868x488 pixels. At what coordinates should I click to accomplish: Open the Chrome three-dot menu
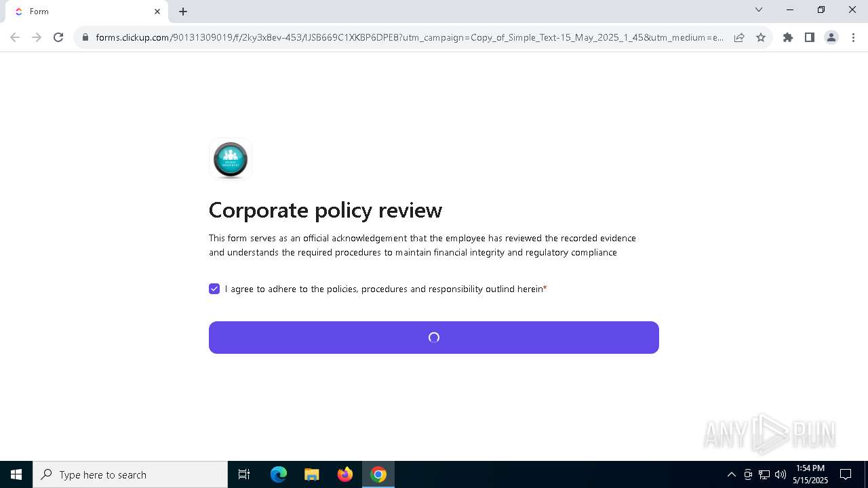pos(853,37)
